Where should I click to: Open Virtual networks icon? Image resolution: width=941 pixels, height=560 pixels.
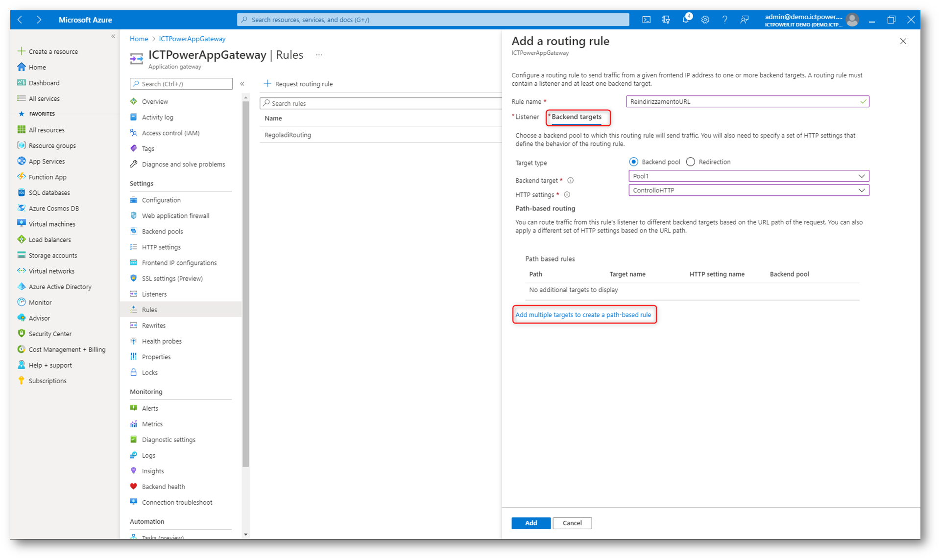21,271
